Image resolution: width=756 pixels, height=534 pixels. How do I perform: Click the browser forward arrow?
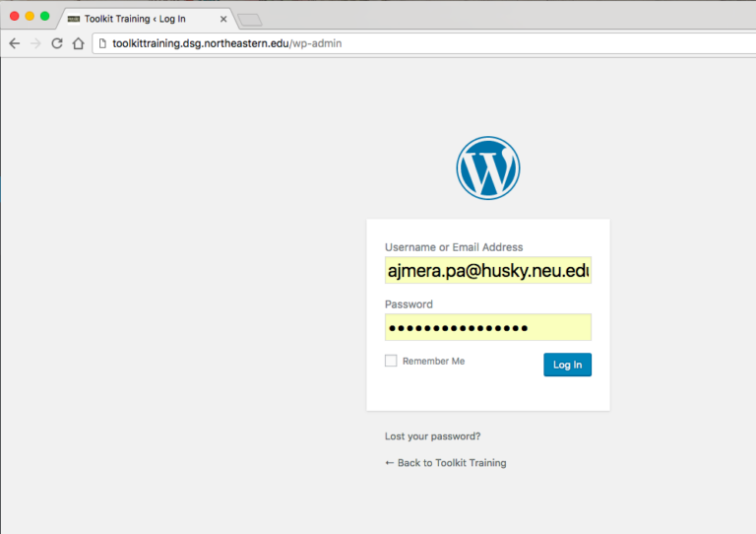(x=35, y=43)
